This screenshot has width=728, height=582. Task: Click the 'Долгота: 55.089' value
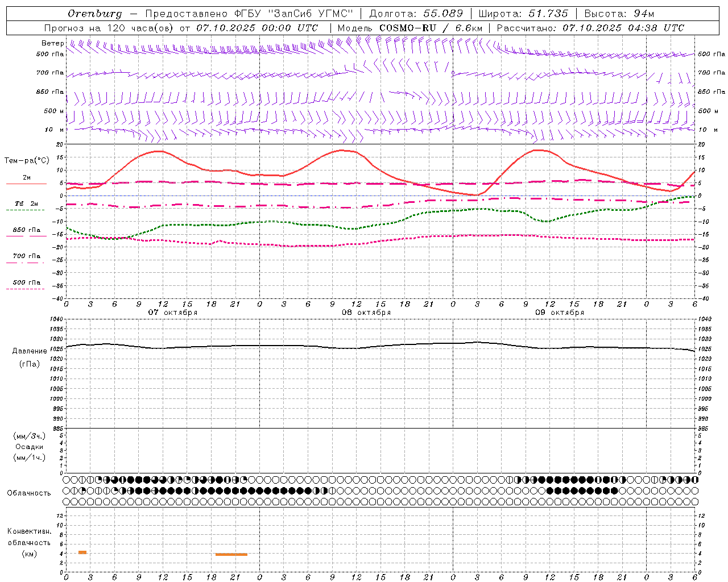416,13
